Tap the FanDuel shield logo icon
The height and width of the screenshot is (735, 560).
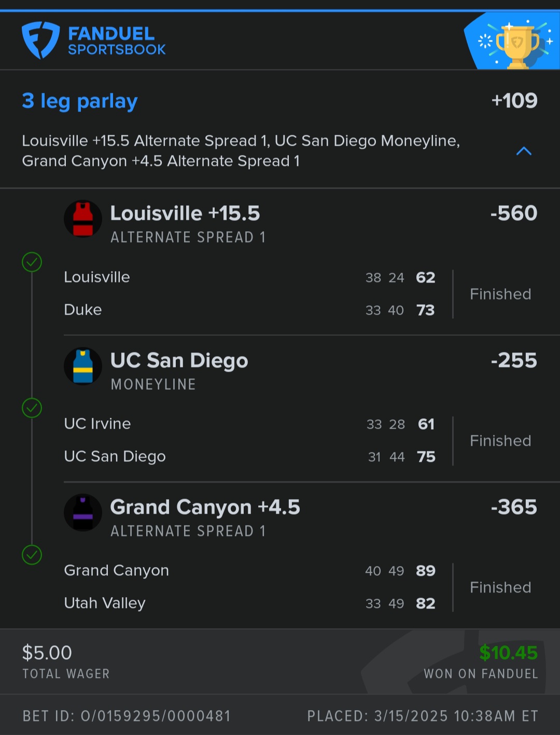(40, 40)
